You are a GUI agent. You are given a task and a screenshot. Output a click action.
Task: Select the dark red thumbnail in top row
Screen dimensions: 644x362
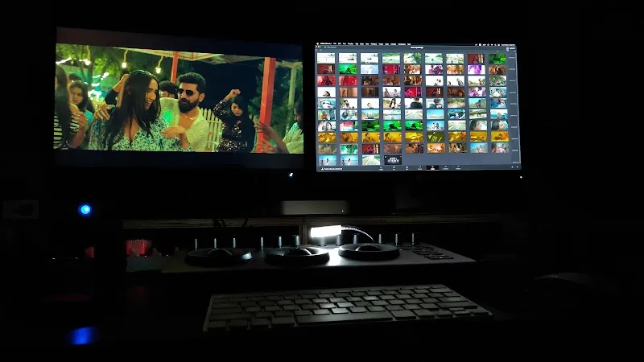(x=476, y=58)
